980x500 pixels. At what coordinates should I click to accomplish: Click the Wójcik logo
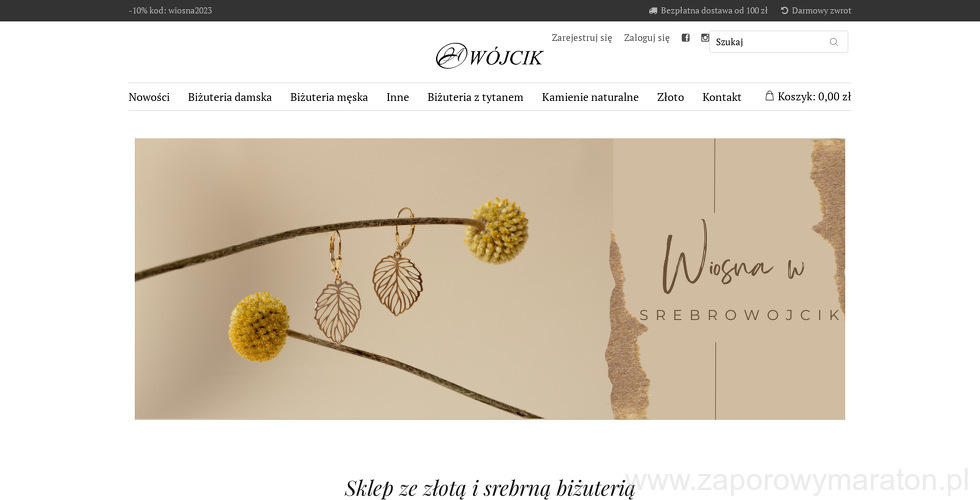click(489, 56)
